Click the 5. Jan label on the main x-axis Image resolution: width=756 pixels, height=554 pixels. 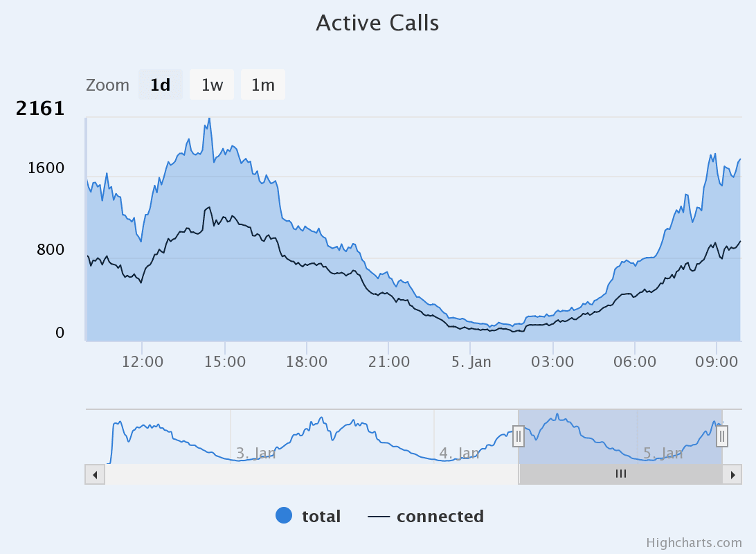pyautogui.click(x=471, y=361)
